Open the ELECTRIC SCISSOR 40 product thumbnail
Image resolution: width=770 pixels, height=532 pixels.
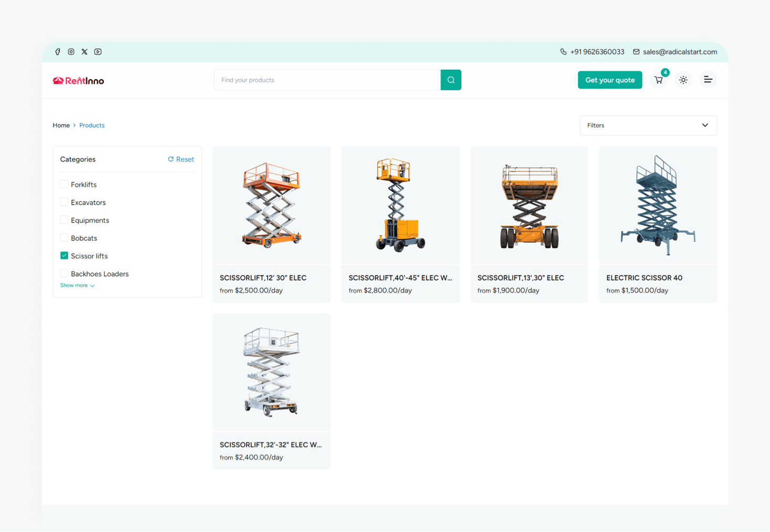click(658, 205)
